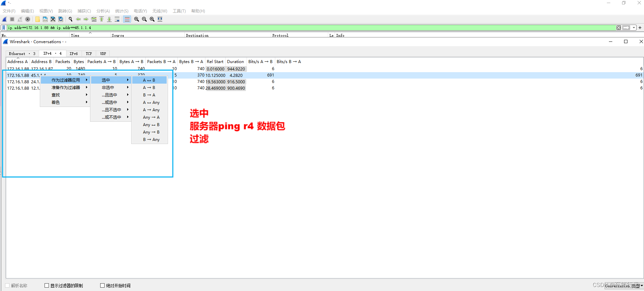Screen dimensions: 644x291
Task: Go to a specified packet
Action: [94, 19]
